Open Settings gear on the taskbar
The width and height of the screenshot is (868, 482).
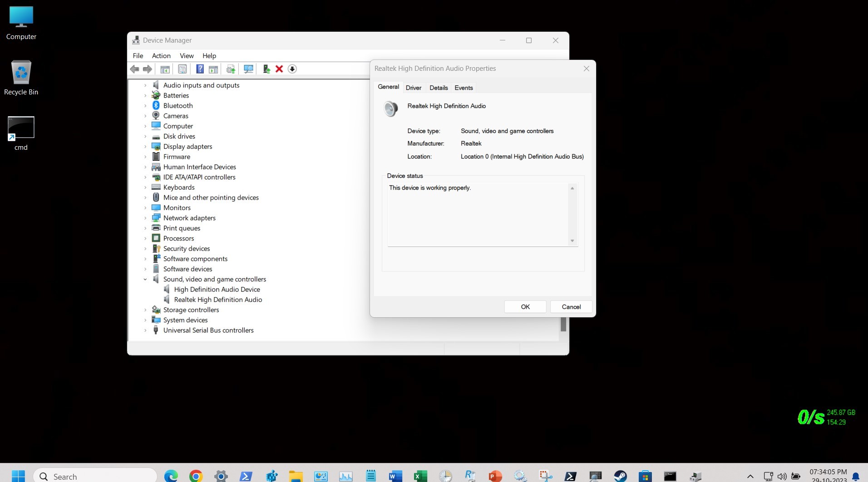pyautogui.click(x=221, y=476)
